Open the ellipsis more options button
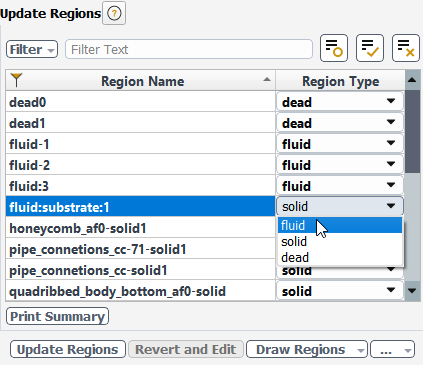This screenshot has width=423, height=365. 393,349
